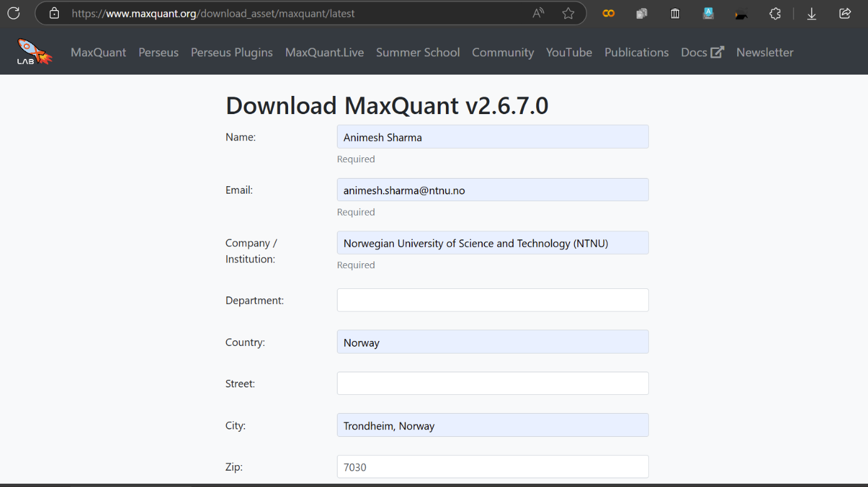Image resolution: width=868 pixels, height=487 pixels.
Task: Open the MaxQuant nav item
Action: point(98,53)
